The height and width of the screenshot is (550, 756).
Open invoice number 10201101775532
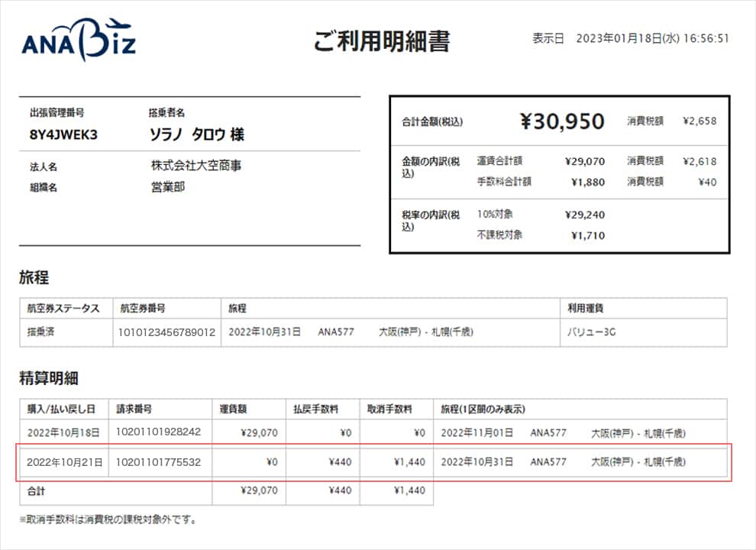point(158,462)
